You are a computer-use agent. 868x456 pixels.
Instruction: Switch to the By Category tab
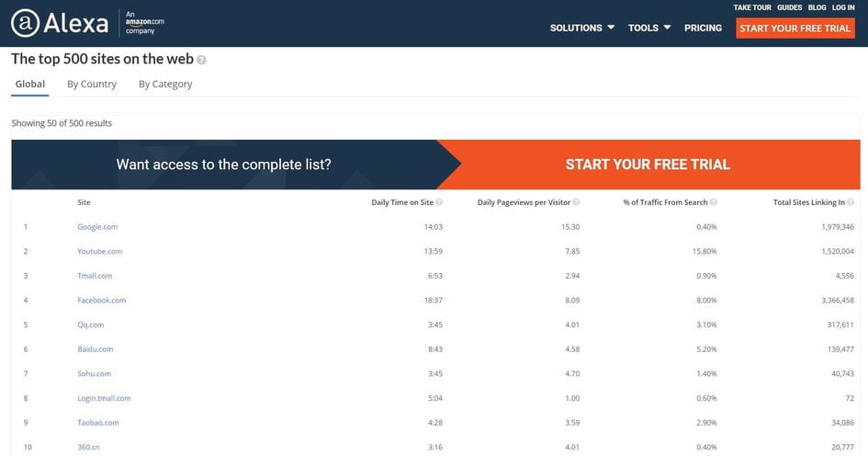165,85
